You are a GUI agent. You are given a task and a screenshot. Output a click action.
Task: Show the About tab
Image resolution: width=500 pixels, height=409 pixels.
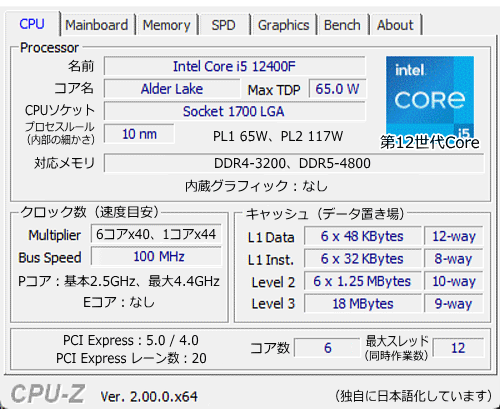point(395,25)
